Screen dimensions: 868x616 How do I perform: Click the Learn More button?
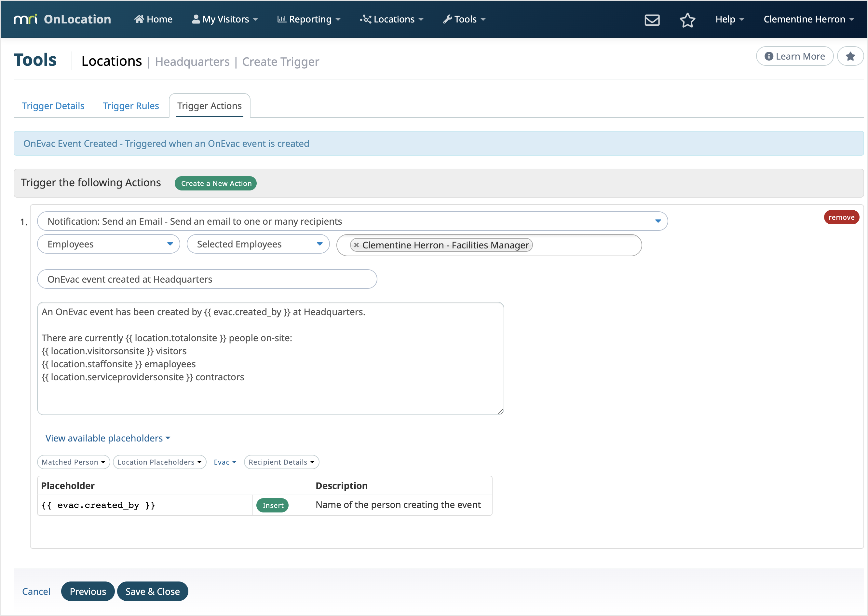794,56
